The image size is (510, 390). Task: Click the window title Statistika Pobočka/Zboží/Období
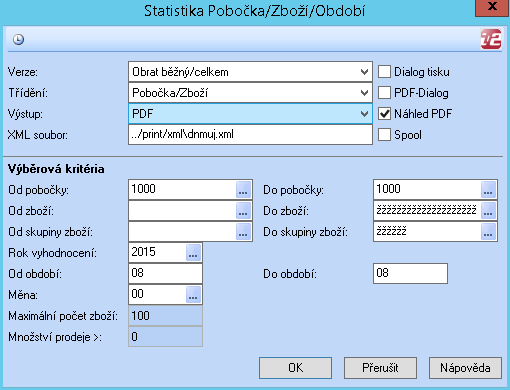pyautogui.click(x=255, y=11)
